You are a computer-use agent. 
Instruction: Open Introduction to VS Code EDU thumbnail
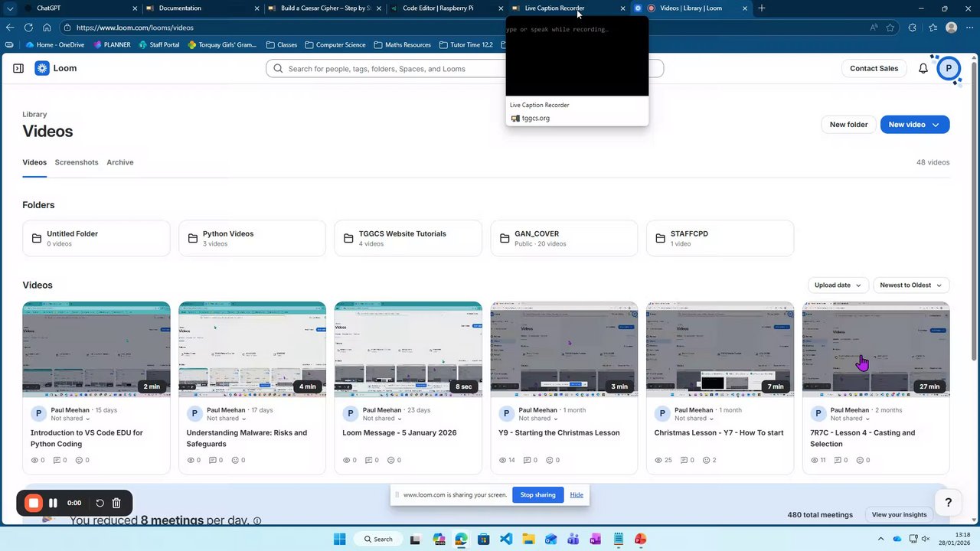coord(96,350)
